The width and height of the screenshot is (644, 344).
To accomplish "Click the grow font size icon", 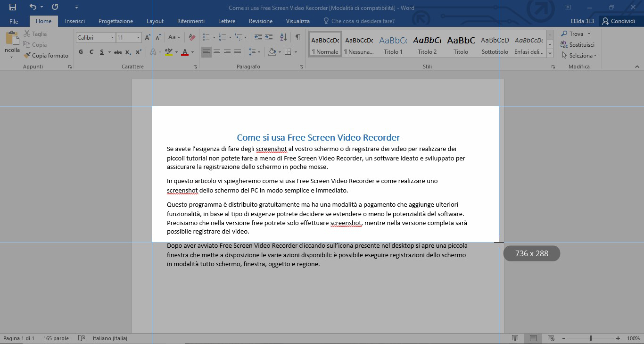I will [148, 37].
